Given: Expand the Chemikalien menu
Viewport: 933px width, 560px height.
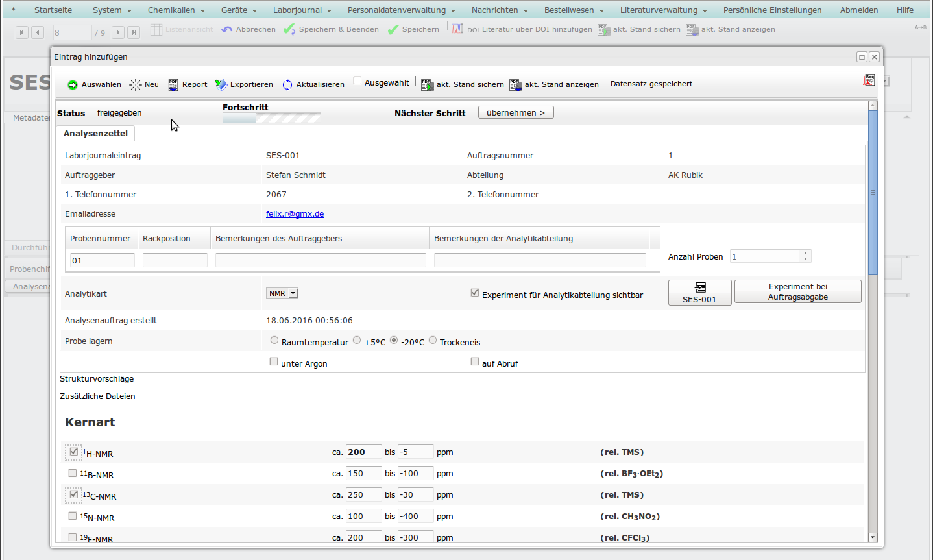Looking at the screenshot, I should [176, 10].
